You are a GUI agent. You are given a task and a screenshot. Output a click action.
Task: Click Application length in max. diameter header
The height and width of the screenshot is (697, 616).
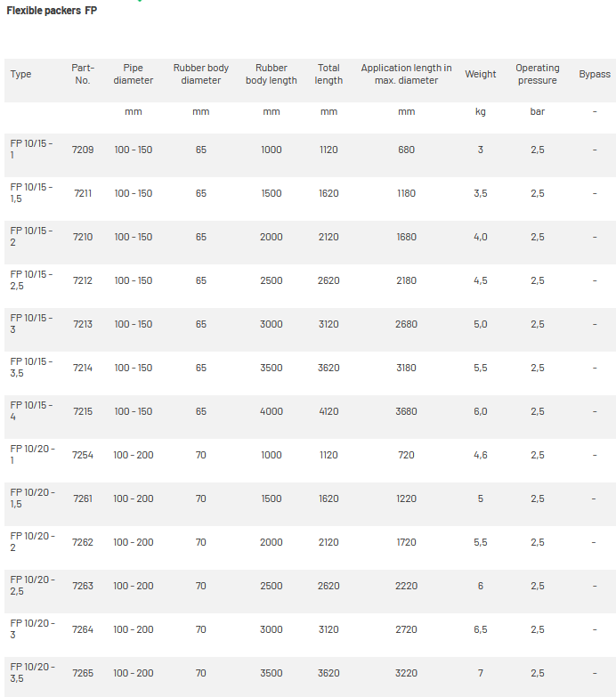coord(406,74)
